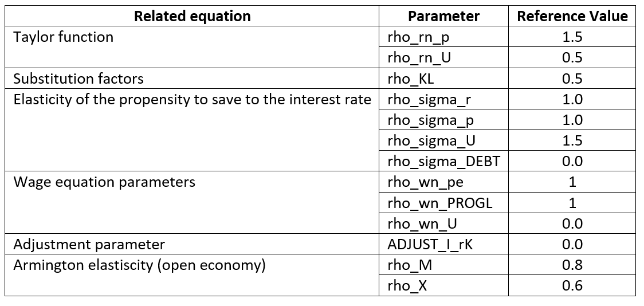The width and height of the screenshot is (644, 306).
Task: Click the rho_X value 0.6 cell
Action: (572, 285)
